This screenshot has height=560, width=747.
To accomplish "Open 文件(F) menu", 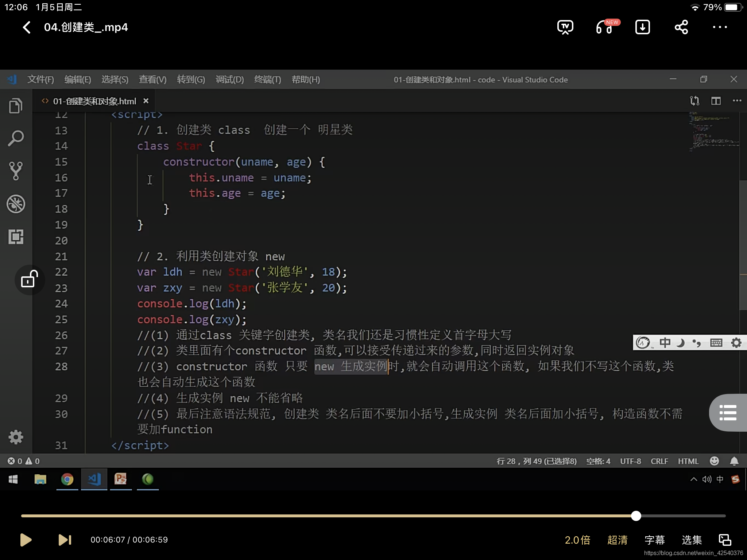I will click(x=40, y=79).
